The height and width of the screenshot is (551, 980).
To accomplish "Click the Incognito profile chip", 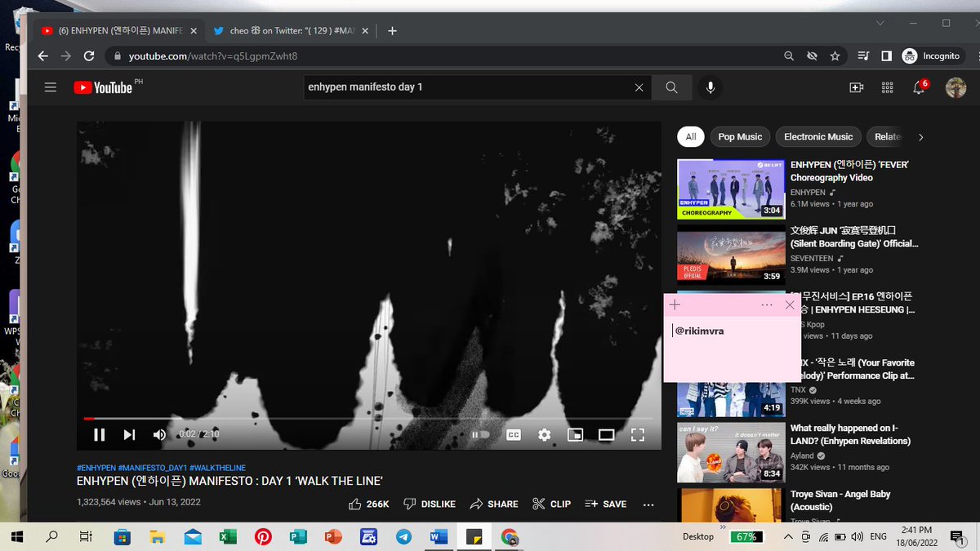I will pos(931,56).
